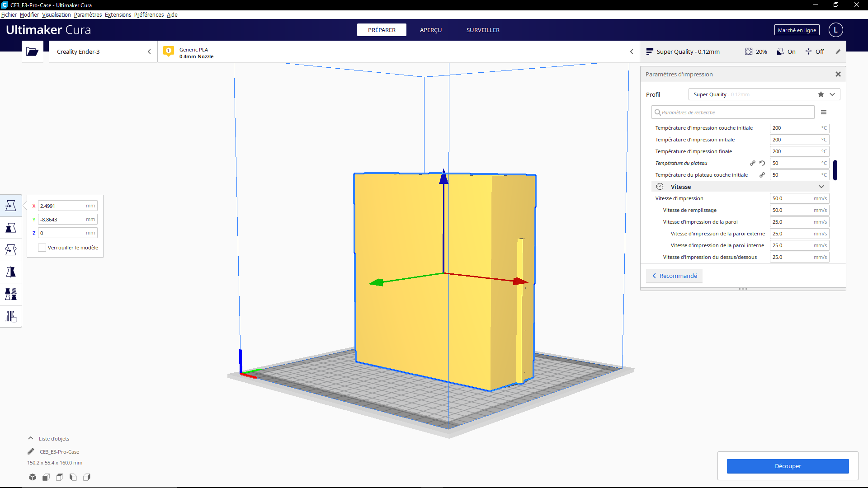
Task: Switch to 3D view cube icon
Action: pos(33,477)
